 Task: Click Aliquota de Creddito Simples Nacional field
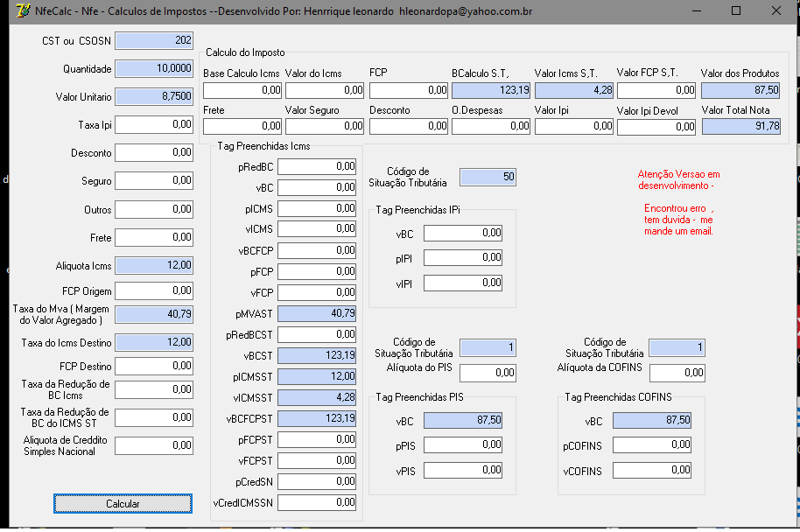(154, 446)
